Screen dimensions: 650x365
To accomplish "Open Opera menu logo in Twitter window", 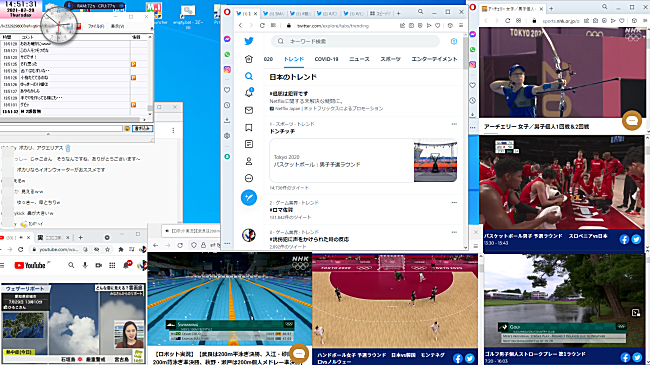I will coord(227,12).
